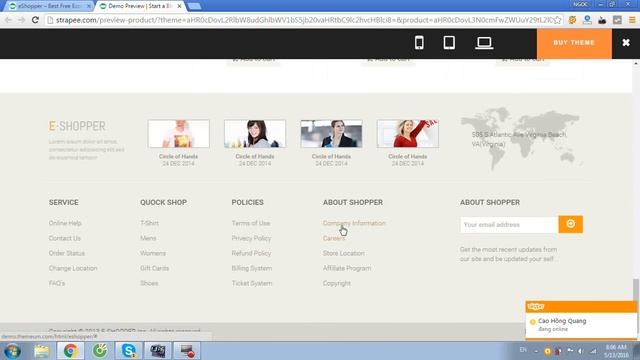Viewport: 640px width, 360px height.
Task: Open the Contact Us link
Action: [64, 238]
